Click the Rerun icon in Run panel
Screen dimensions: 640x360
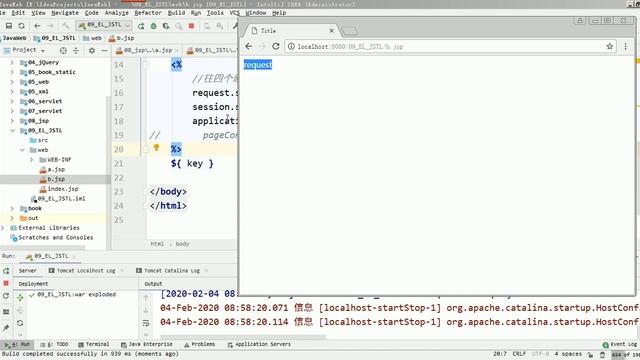6,271
